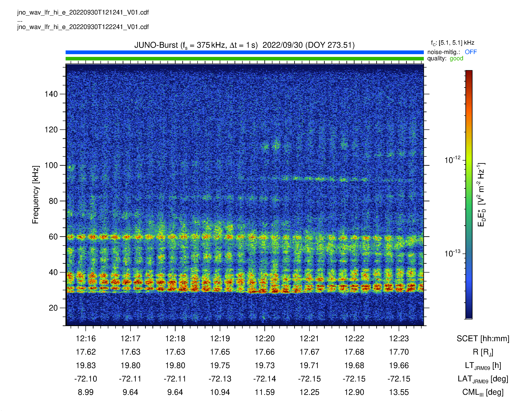Click the CML value 13.55
The width and height of the screenshot is (532, 411).
pos(399,392)
